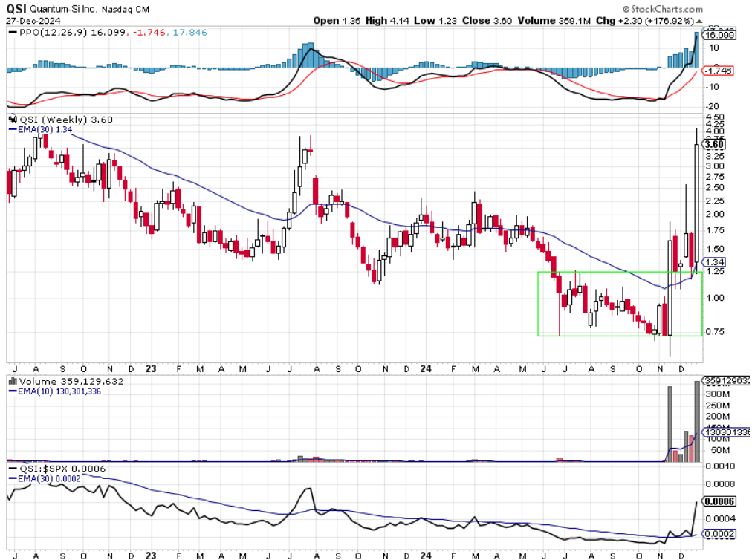Toggle the -1.746 signal line flag
This screenshot has height=560, width=752.
click(718, 71)
